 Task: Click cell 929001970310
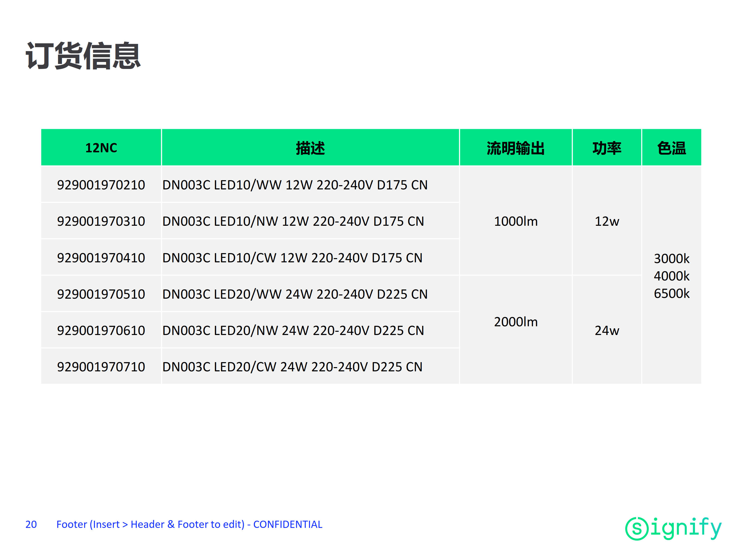pyautogui.click(x=101, y=221)
